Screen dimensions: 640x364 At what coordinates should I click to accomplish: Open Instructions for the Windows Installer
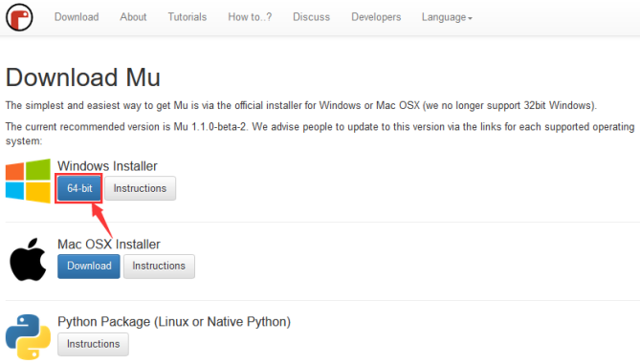click(x=140, y=188)
